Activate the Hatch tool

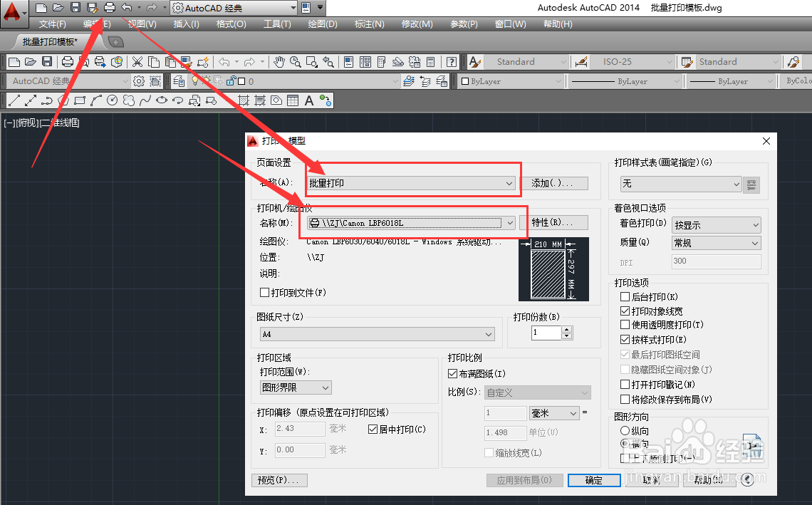click(244, 100)
